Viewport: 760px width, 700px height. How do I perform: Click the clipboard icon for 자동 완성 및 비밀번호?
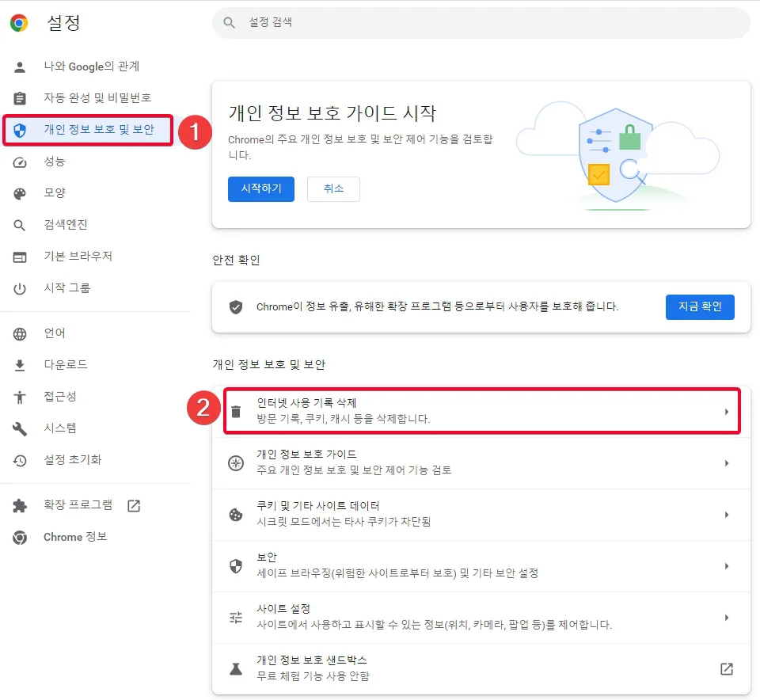pyautogui.click(x=19, y=98)
